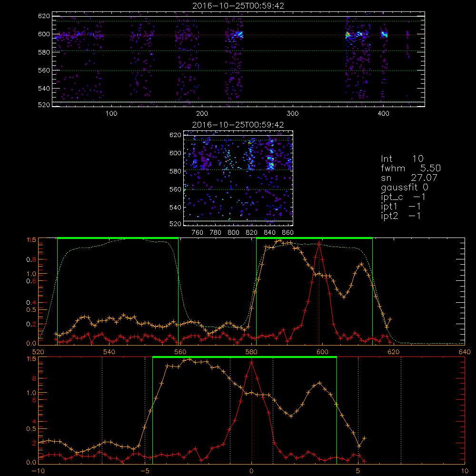This screenshot has height=476, width=476.
Task: Click the '0' x-axis label of the bottom plot
Action: pos(251,471)
